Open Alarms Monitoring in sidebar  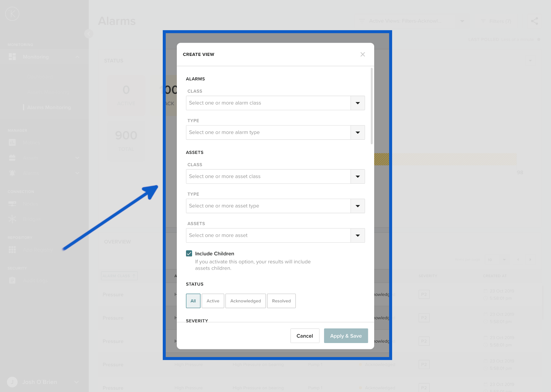click(x=49, y=107)
